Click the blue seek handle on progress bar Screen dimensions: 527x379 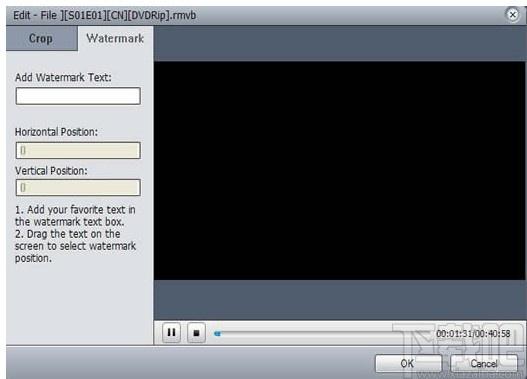(217, 333)
